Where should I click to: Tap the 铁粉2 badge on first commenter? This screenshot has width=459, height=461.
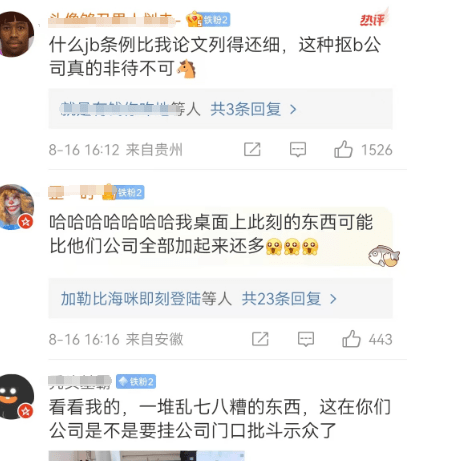click(x=209, y=20)
